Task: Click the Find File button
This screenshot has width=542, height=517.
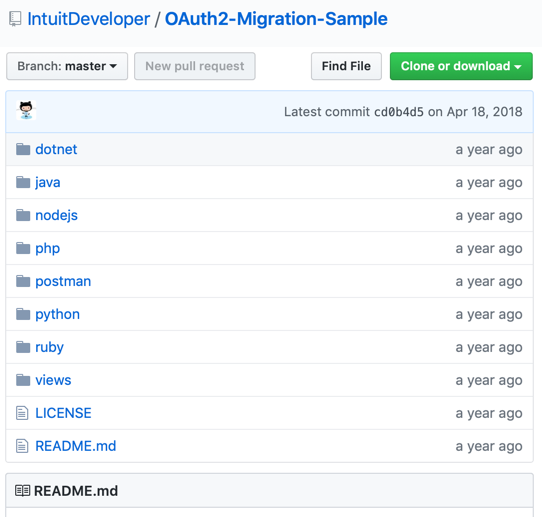Action: click(x=346, y=66)
